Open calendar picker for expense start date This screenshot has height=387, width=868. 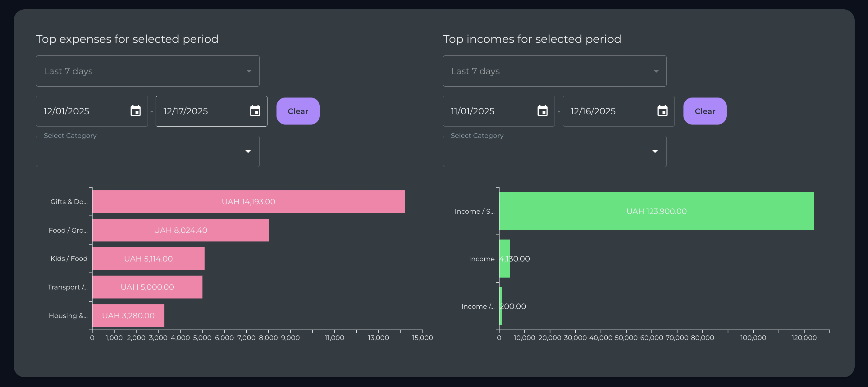pos(135,111)
